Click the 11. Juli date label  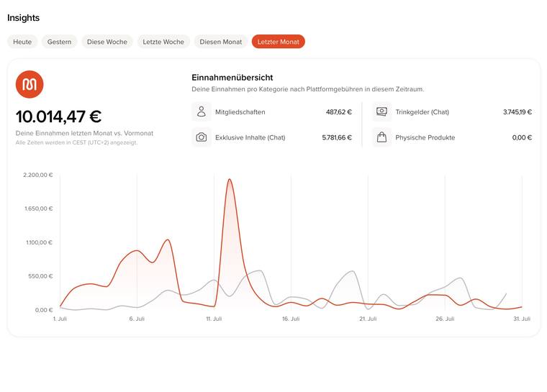tap(214, 319)
